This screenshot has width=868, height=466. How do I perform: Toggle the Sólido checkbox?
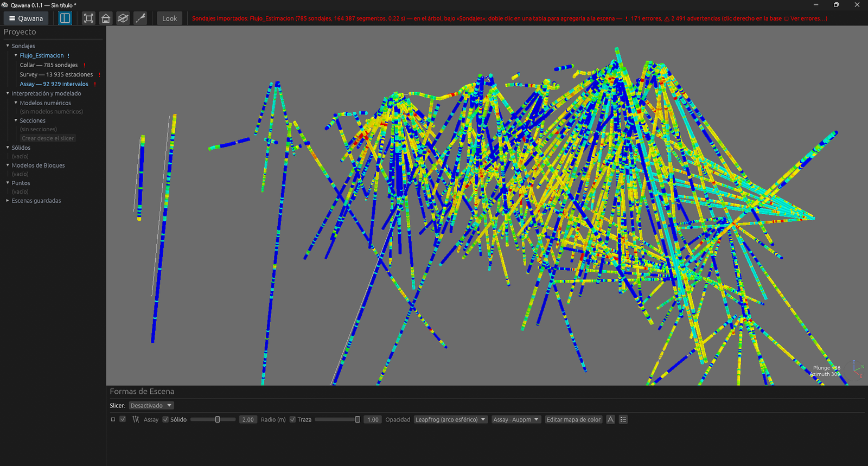tap(166, 419)
